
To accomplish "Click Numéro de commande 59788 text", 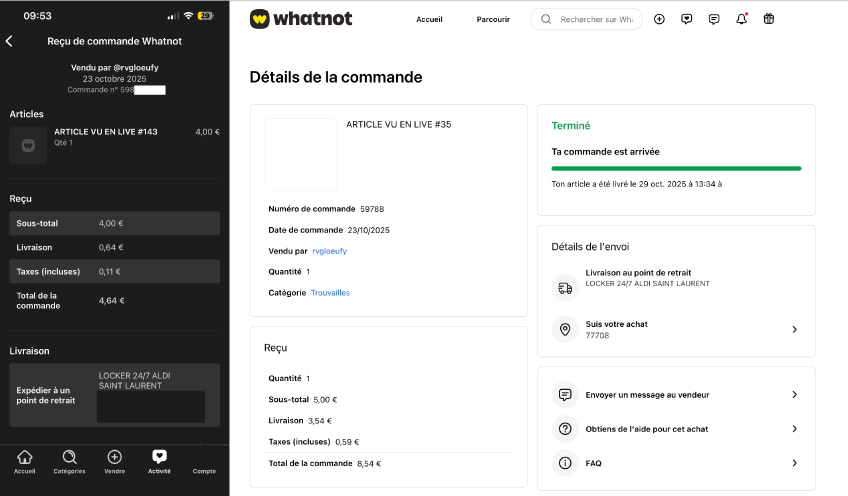I will [326, 209].
